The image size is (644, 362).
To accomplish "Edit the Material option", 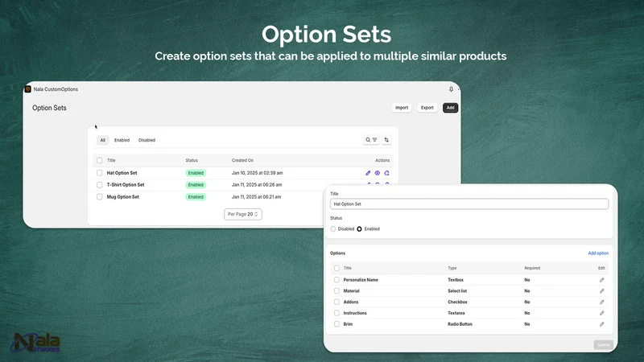I will tap(601, 291).
